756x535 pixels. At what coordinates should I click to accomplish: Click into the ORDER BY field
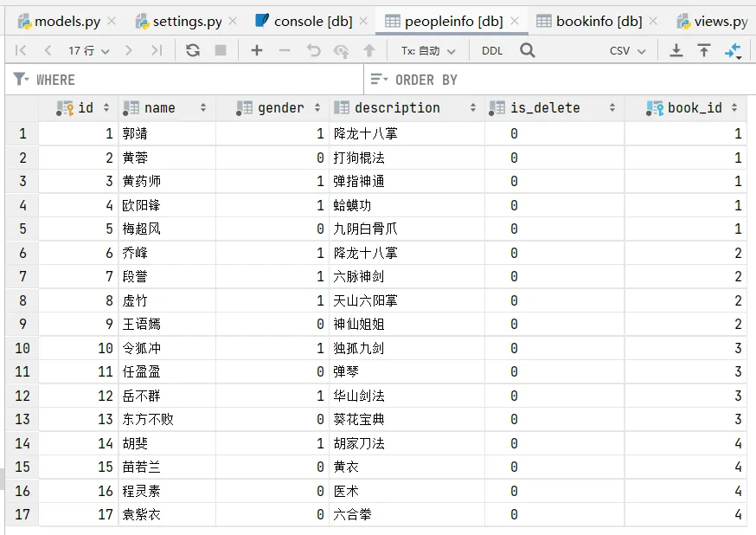coord(560,80)
